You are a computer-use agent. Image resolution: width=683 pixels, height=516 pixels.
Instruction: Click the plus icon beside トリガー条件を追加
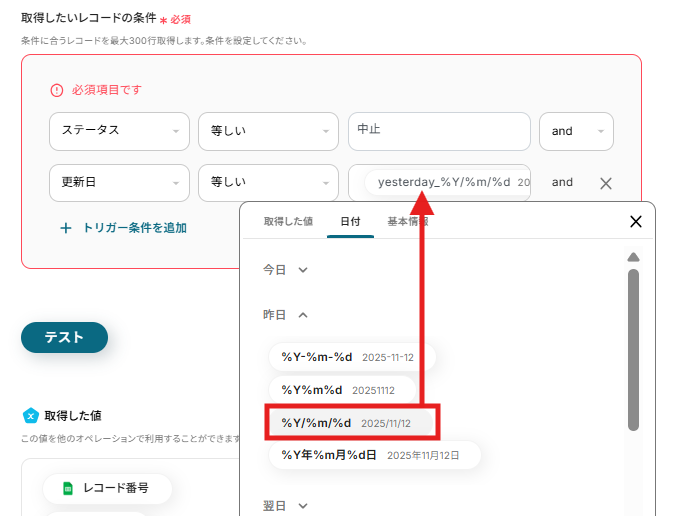66,228
